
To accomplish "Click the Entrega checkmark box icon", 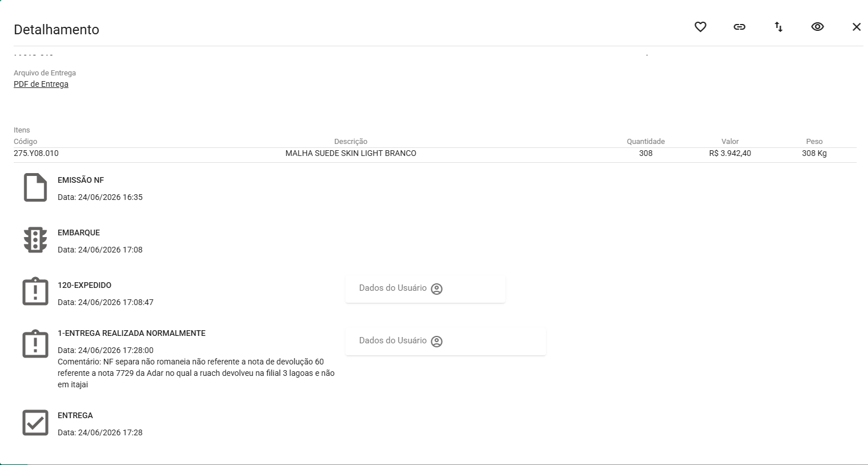I will pos(35,423).
